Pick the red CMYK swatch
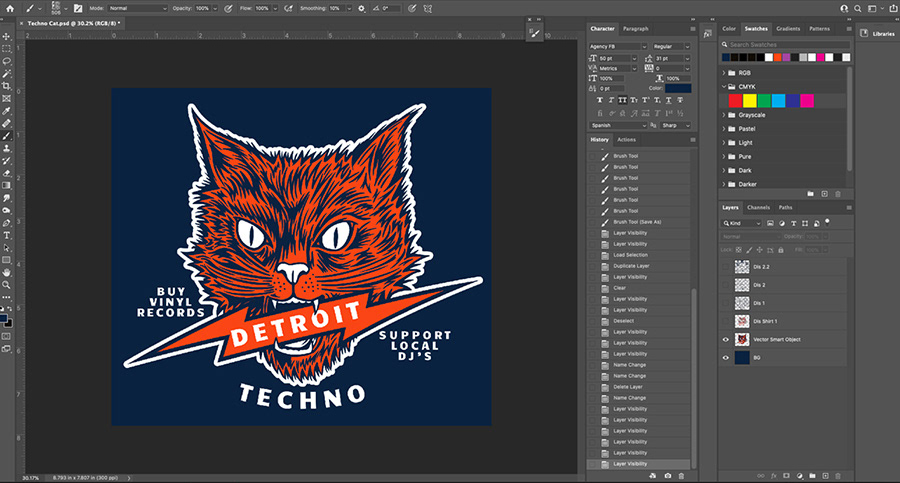 coord(735,101)
